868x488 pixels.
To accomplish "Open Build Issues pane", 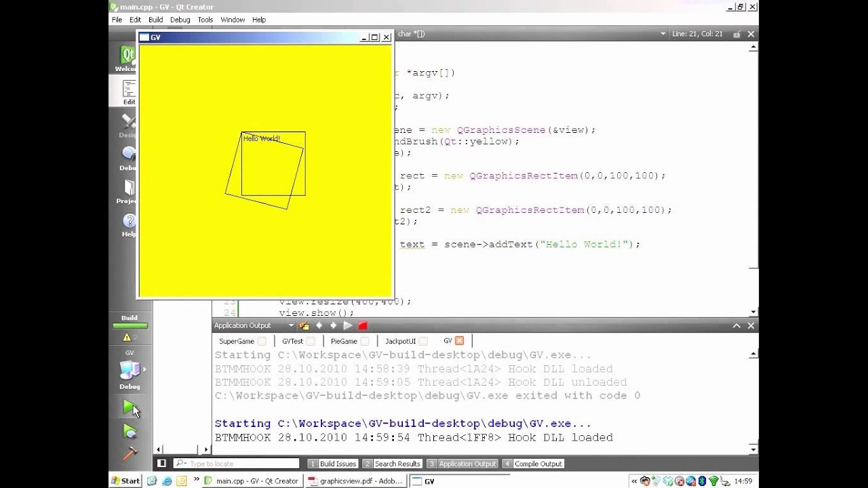I will (332, 464).
